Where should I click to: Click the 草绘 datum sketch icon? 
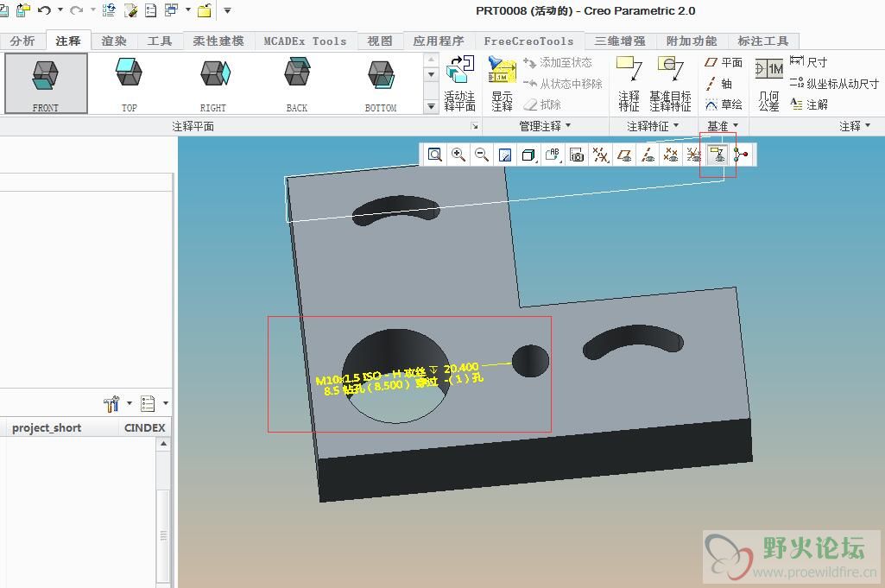pos(724,104)
